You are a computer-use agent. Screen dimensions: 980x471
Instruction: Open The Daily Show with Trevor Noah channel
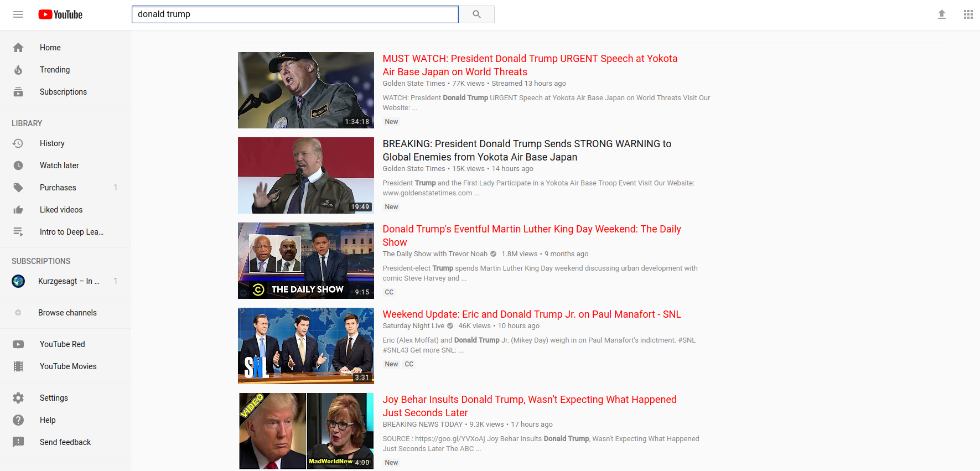(435, 254)
